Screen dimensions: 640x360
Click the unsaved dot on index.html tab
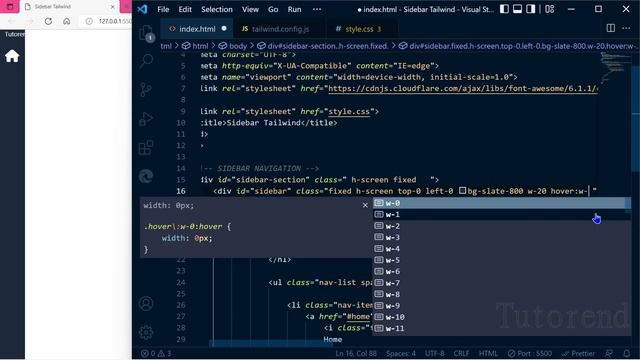224,29
